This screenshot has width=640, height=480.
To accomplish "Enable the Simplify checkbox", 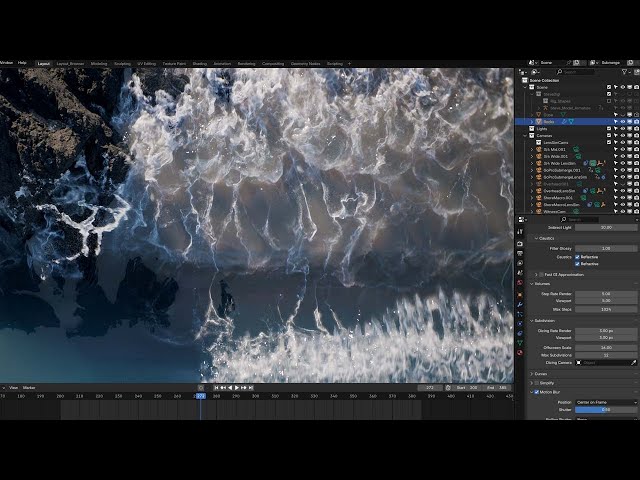I will (537, 383).
